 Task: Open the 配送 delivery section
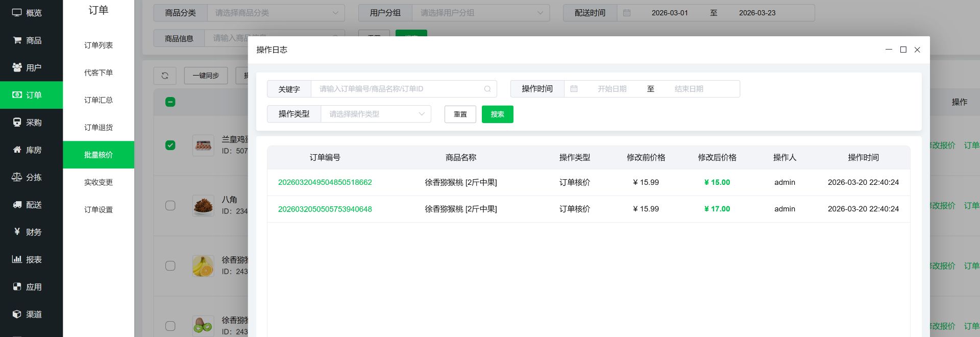click(31, 205)
